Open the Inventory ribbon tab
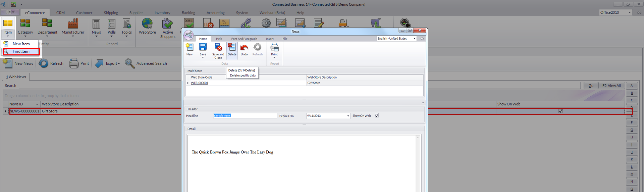This screenshot has height=192, width=644. point(162,13)
